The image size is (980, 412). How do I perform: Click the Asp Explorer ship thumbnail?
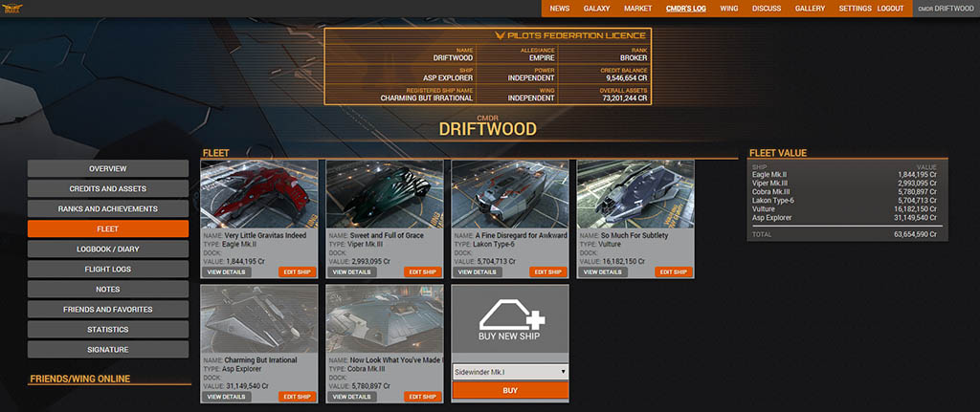259,319
